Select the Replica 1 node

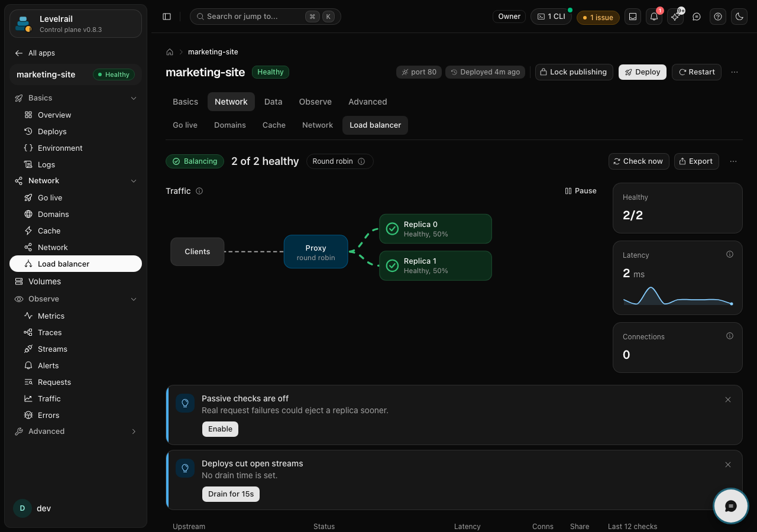[435, 265]
